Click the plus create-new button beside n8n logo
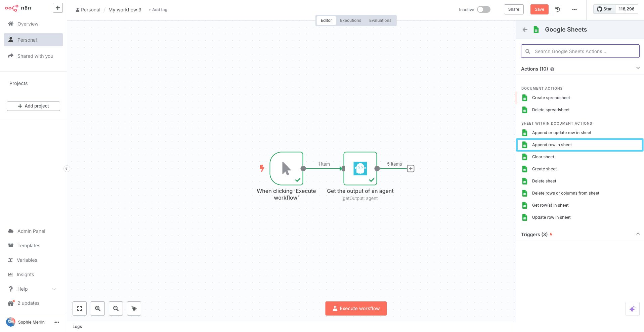The width and height of the screenshot is (644, 332). coord(58,8)
